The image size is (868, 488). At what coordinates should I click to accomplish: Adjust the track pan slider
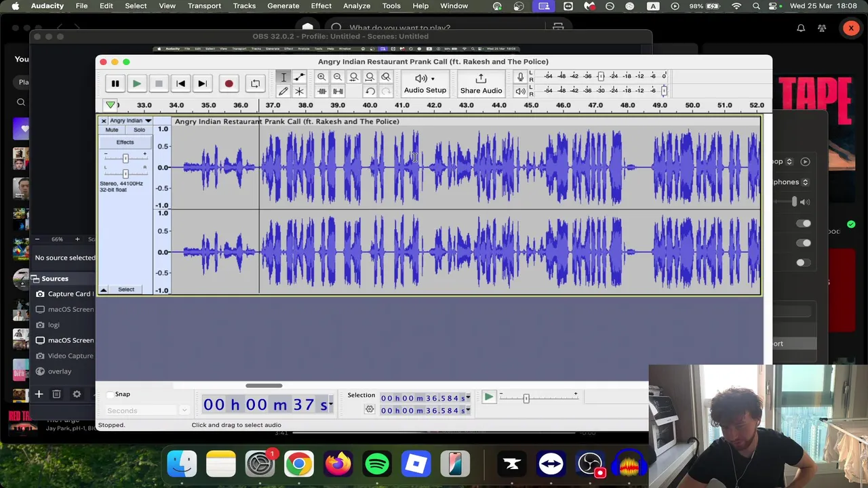tap(125, 174)
